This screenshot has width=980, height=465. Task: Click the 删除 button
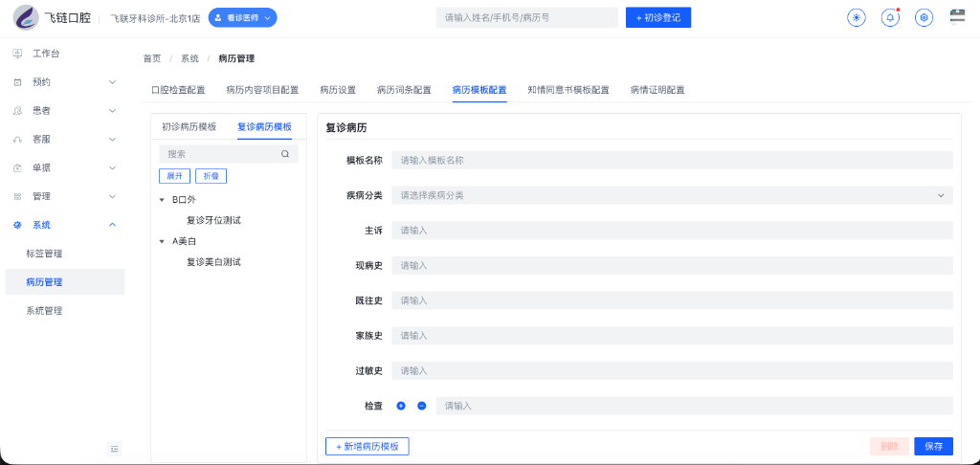tap(889, 446)
